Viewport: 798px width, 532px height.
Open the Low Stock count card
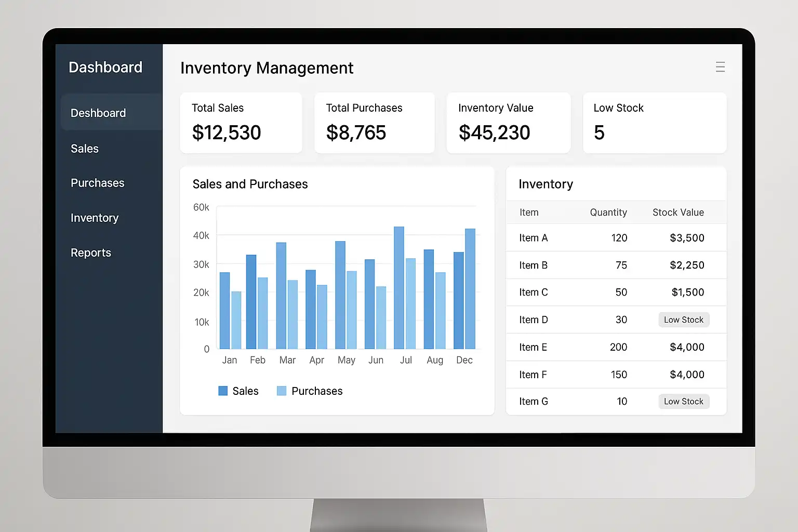pyautogui.click(x=655, y=123)
